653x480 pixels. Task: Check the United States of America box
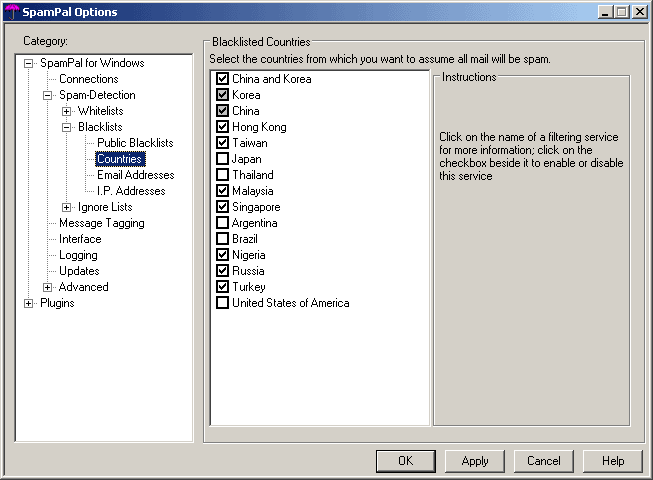[222, 303]
